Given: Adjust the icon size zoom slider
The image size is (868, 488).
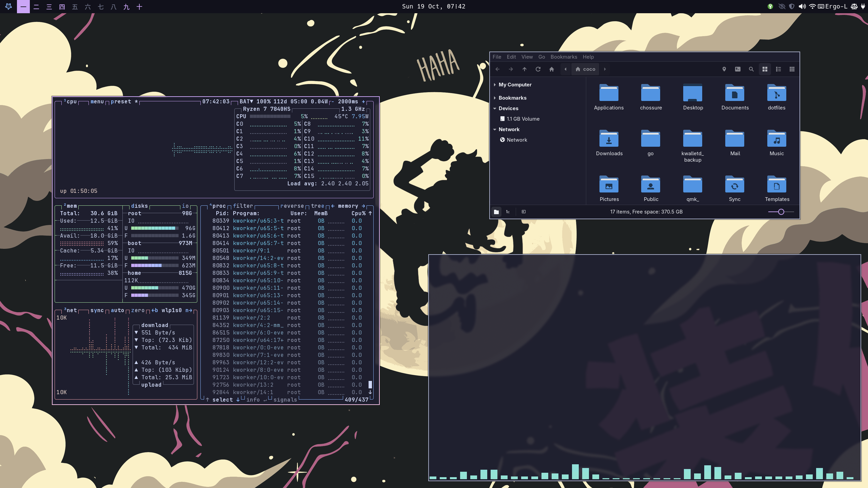Looking at the screenshot, I should (x=781, y=211).
